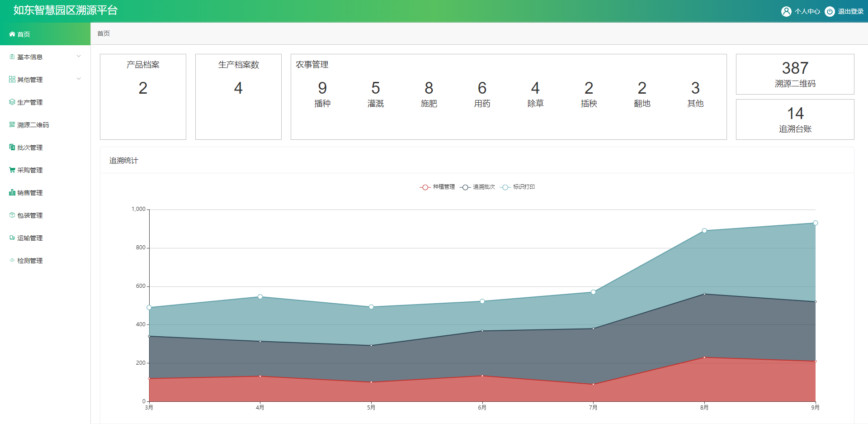Click the 个人中心 user avatar icon

[786, 11]
